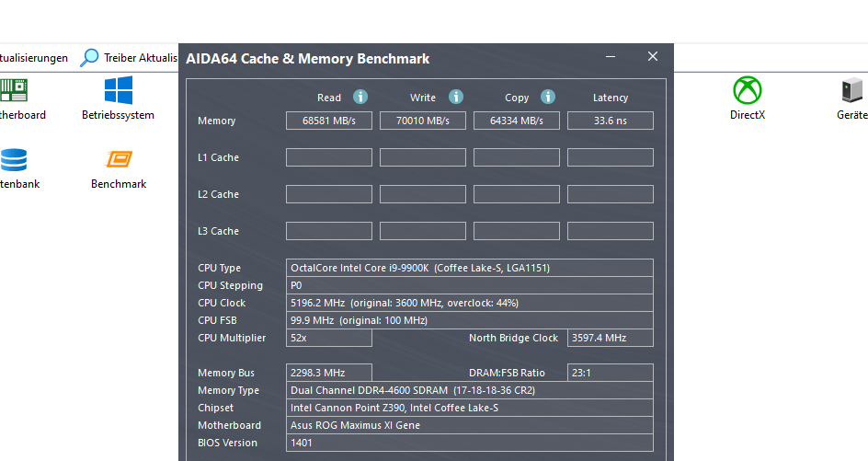Click the Copy info icon
Image resolution: width=868 pixels, height=461 pixels.
548,97
